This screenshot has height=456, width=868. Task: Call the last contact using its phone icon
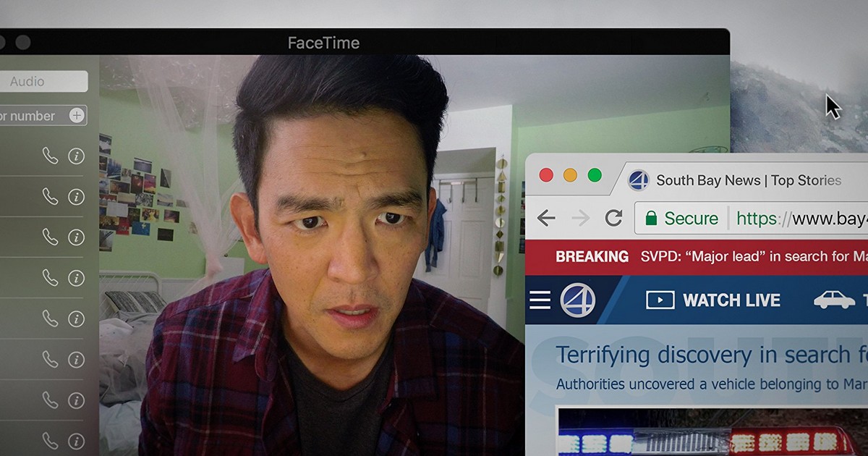(x=50, y=440)
